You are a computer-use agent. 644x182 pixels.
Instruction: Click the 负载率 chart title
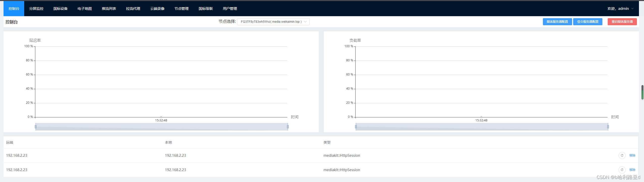tap(355, 40)
